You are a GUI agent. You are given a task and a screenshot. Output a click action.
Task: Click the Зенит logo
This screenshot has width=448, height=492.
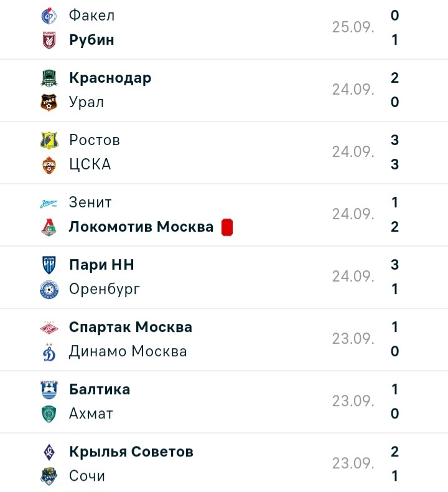(49, 202)
